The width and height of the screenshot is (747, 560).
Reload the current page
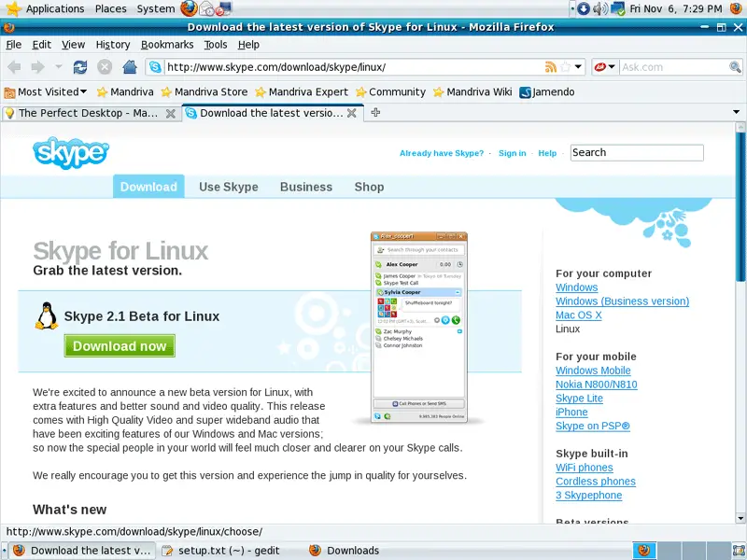click(80, 67)
